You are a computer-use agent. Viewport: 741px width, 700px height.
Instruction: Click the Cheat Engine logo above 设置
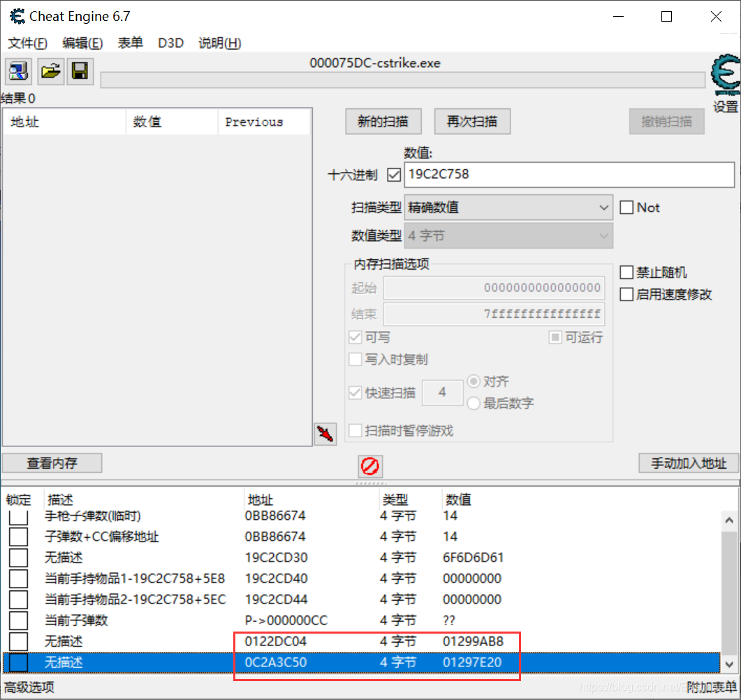[726, 74]
